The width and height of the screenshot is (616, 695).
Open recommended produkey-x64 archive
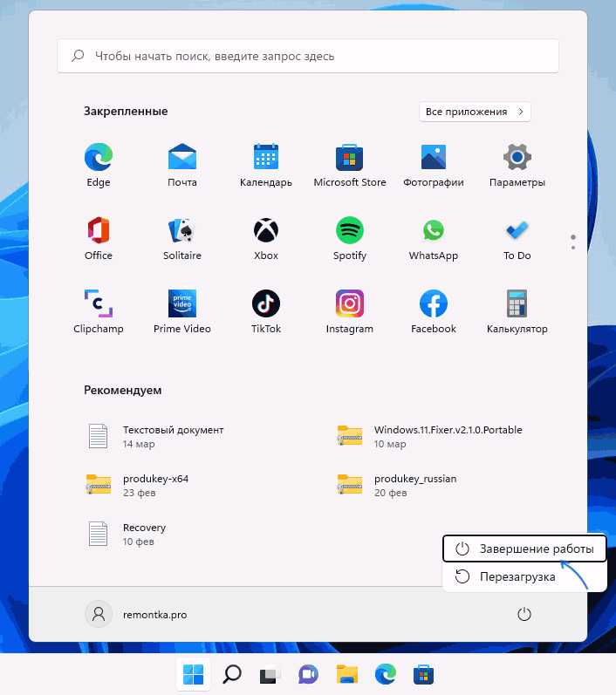point(138,486)
